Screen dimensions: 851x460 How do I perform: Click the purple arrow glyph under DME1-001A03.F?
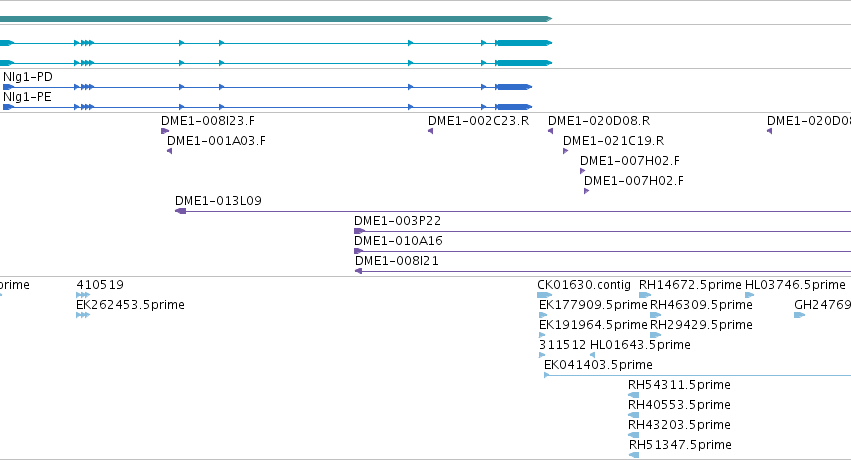169,151
